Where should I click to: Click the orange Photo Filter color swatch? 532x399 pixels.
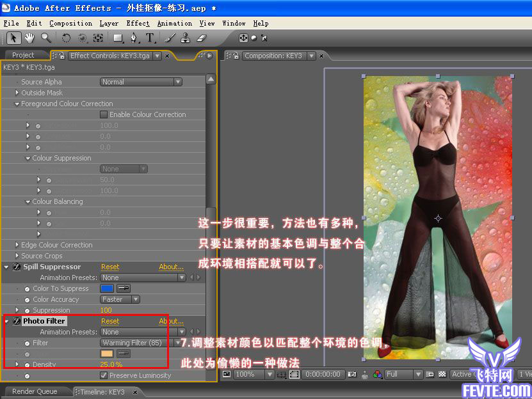107,354
